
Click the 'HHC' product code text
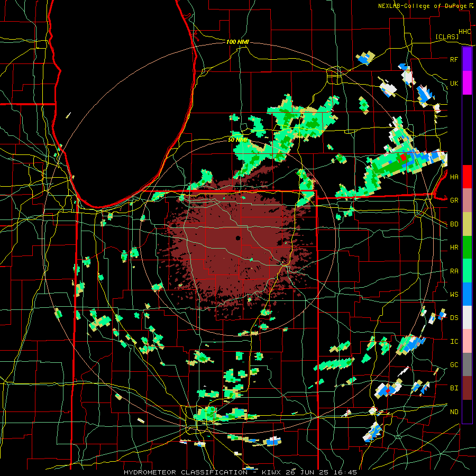tap(465, 32)
